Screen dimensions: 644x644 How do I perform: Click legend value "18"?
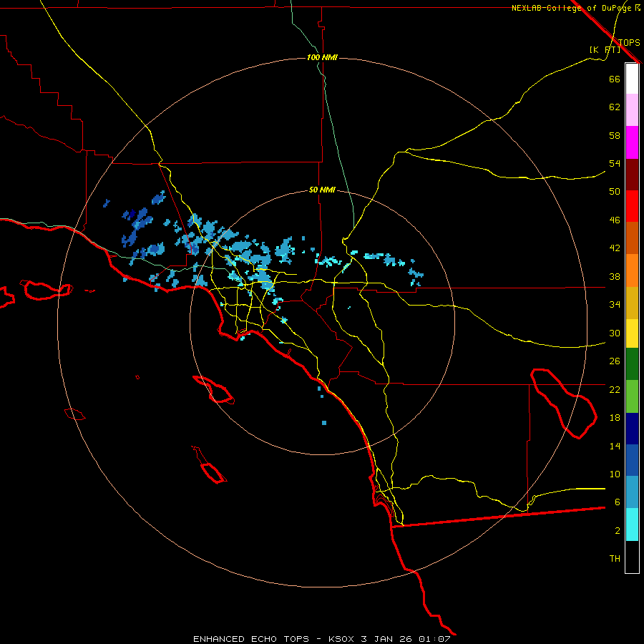pos(615,418)
